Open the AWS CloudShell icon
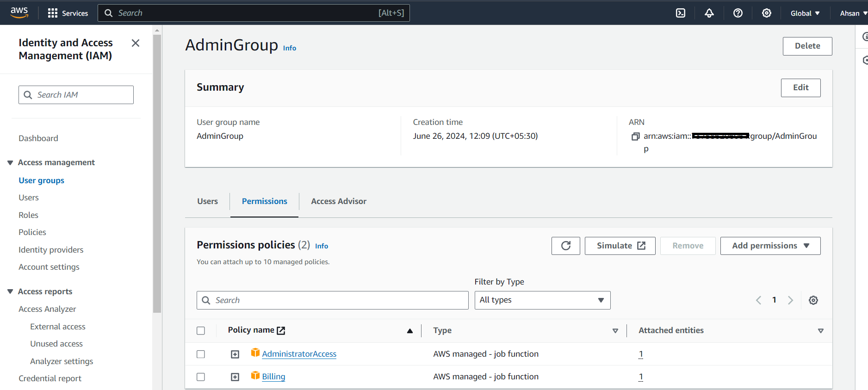The image size is (868, 390). click(681, 13)
